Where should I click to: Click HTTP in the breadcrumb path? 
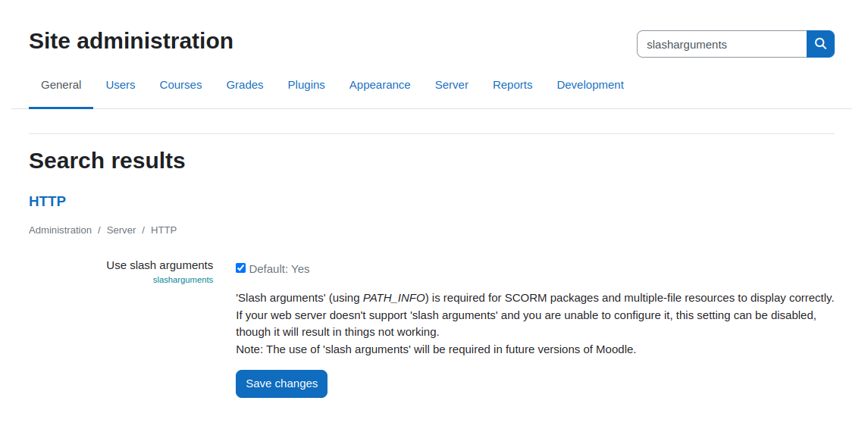(x=164, y=230)
